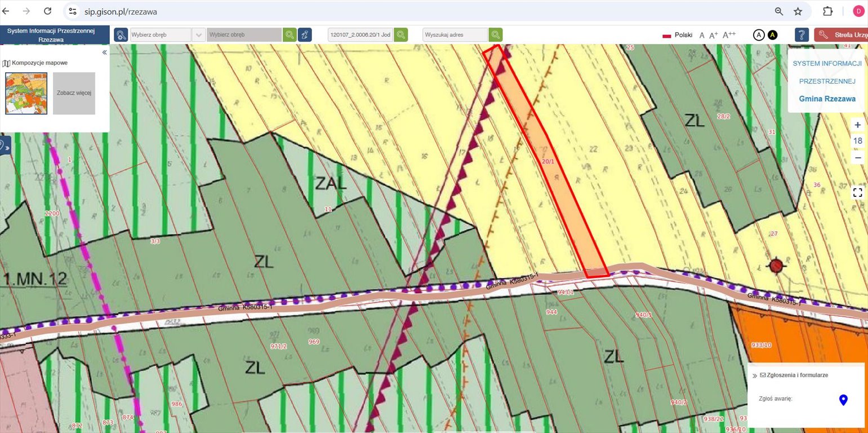Open the Wybierz obręb dropdown arrow
868x433 pixels.
click(x=199, y=35)
